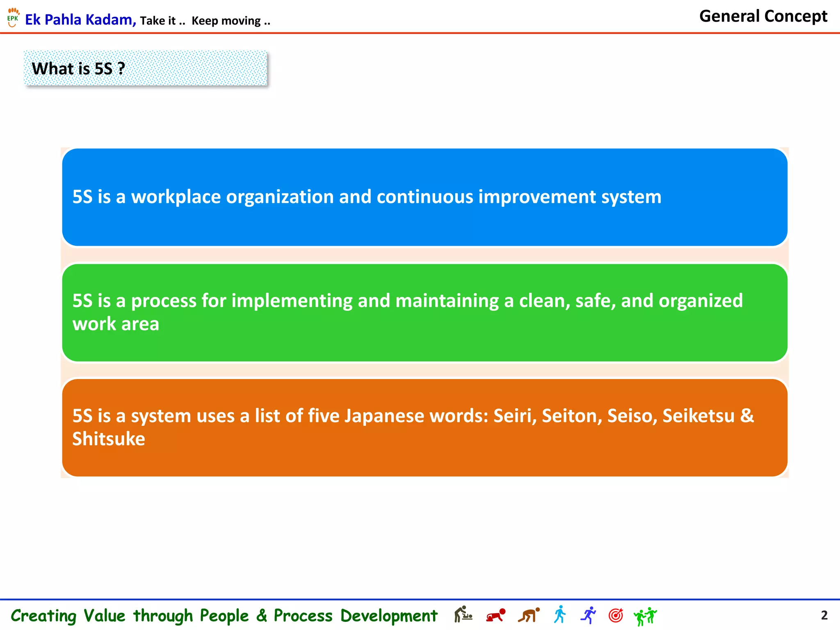Click the 'General Concept' header text

[x=763, y=16]
